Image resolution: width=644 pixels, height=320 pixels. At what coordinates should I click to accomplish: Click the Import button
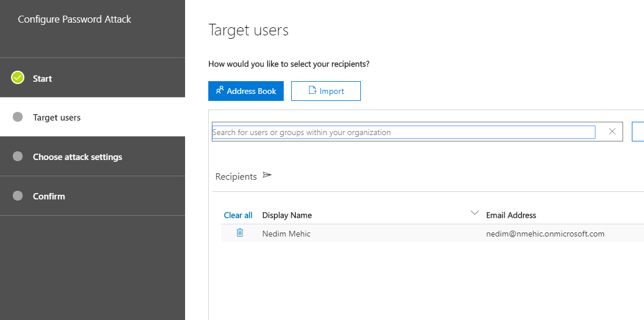coord(325,91)
